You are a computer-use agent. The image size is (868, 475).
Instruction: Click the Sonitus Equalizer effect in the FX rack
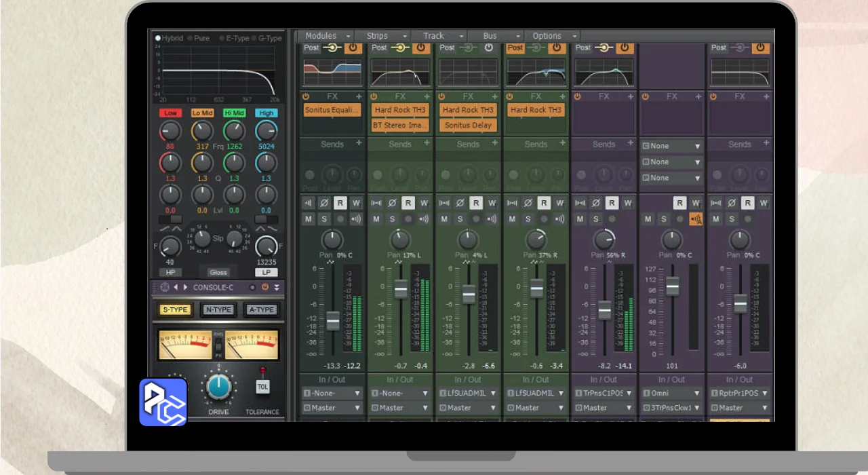pos(332,110)
